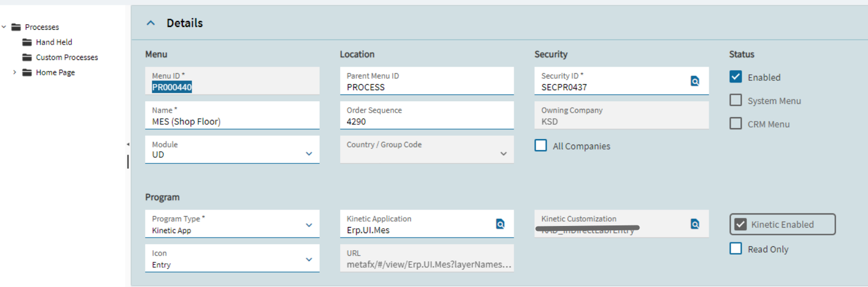868x287 pixels.
Task: Open the Module dropdown
Action: coord(232,150)
